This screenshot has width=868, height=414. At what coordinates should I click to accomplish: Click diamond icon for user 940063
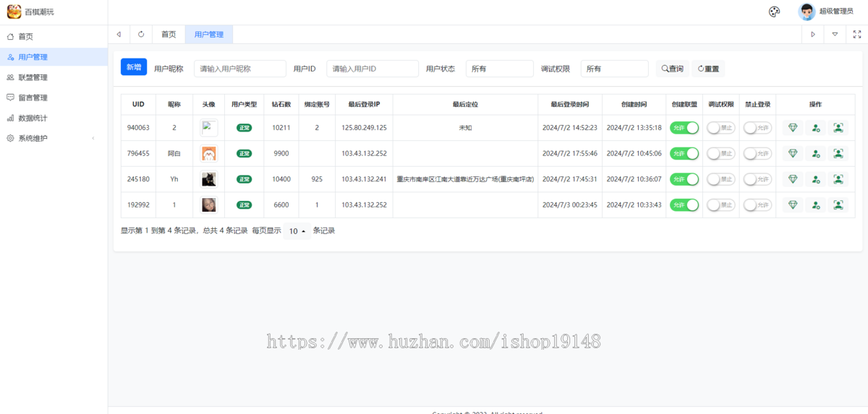click(x=793, y=128)
